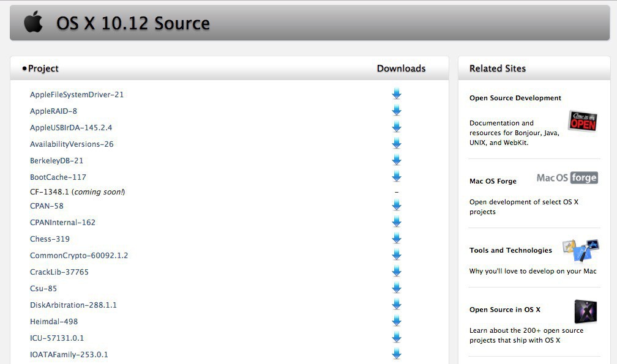Image resolution: width=617 pixels, height=364 pixels.
Task: Click the download arrow for AppleRAID-8
Action: click(x=397, y=111)
